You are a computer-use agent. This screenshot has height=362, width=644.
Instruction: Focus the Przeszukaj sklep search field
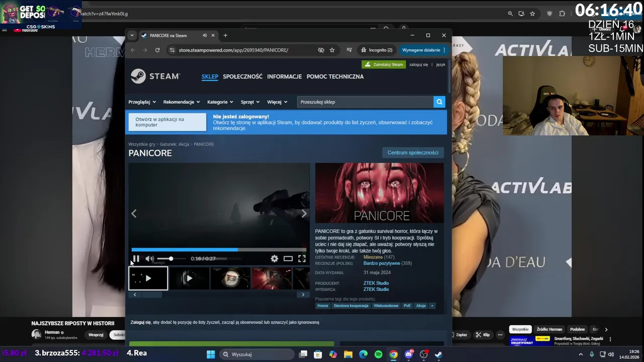365,102
